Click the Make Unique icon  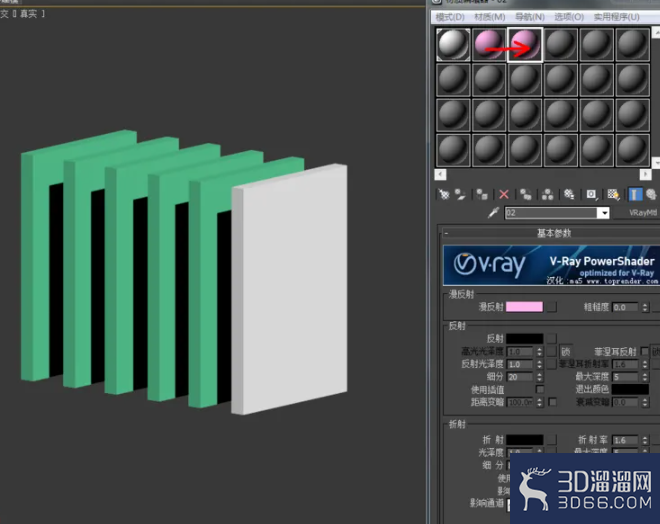click(548, 194)
